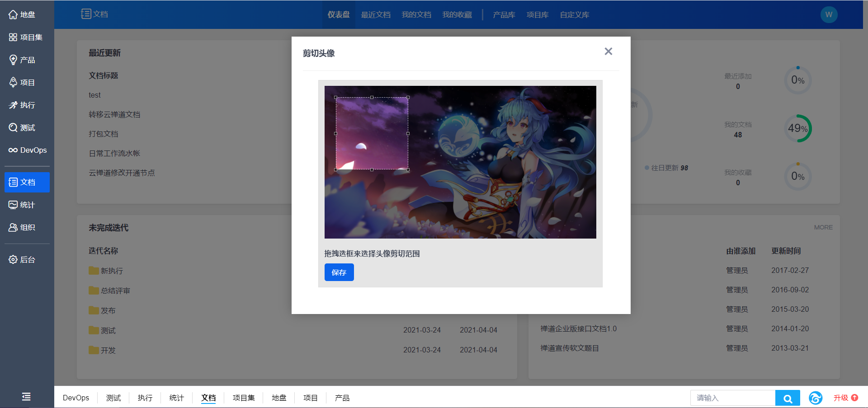Select 项目 in bottom bar

point(311,398)
